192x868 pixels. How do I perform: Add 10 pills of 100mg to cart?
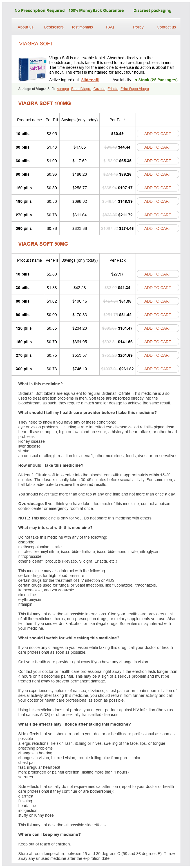(x=158, y=134)
